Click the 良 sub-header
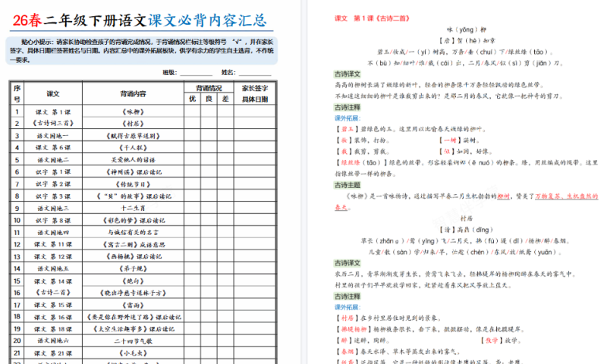The height and width of the screenshot is (364, 607). 209,99
